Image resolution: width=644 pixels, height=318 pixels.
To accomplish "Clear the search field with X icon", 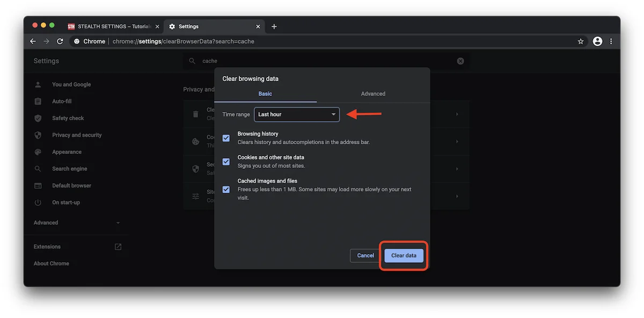I will (x=460, y=61).
